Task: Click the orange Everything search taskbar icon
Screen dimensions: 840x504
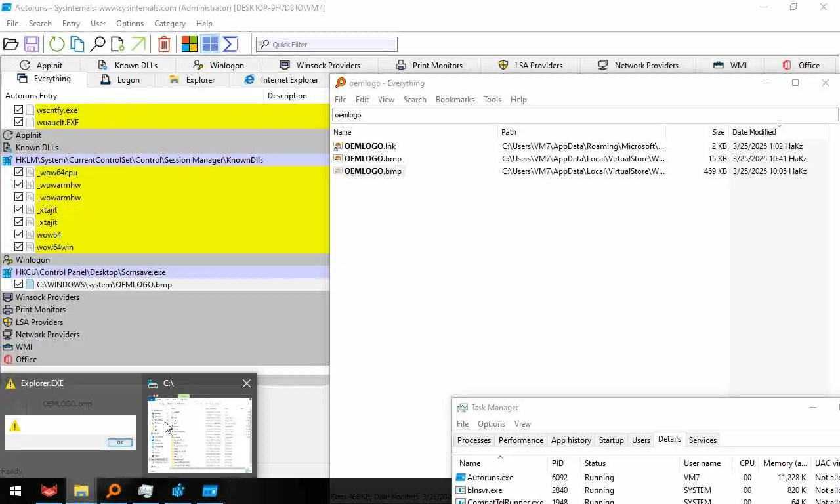Action: (114, 490)
